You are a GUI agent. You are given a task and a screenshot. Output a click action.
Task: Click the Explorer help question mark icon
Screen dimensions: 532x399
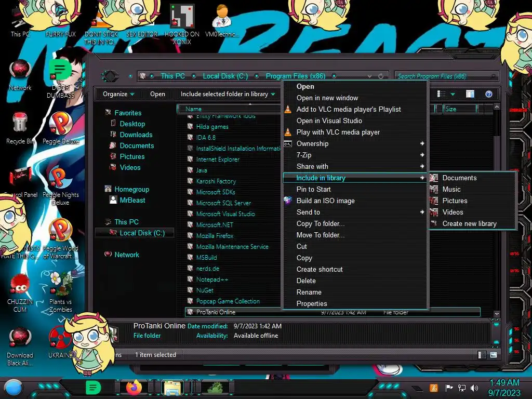pyautogui.click(x=488, y=94)
